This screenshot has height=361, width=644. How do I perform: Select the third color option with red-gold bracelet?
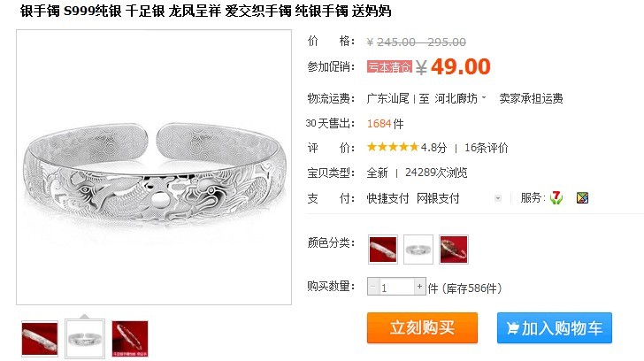coord(454,250)
